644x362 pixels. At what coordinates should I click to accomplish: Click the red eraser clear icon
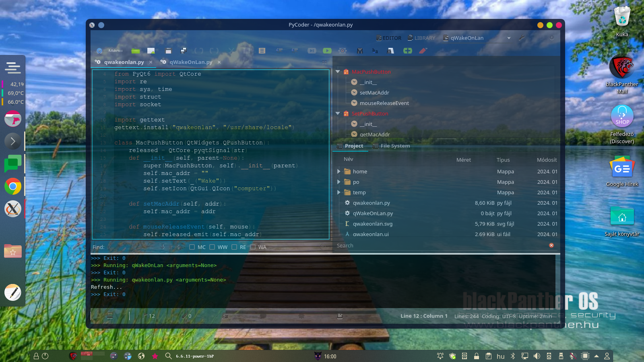click(423, 51)
